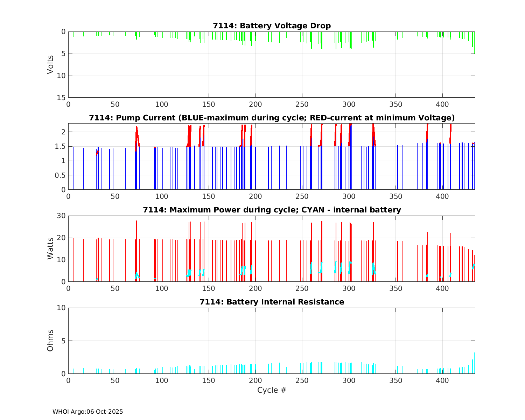Click the red pump current peak near cycle 73

click(136, 127)
